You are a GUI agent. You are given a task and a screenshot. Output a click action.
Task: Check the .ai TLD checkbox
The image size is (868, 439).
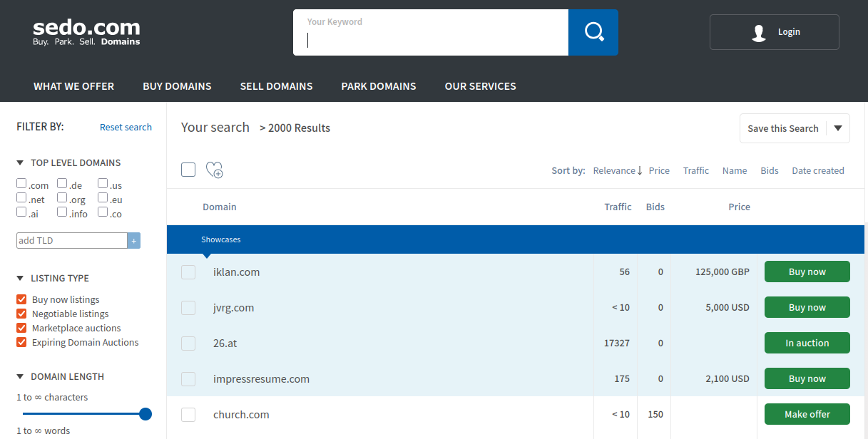[x=21, y=212]
